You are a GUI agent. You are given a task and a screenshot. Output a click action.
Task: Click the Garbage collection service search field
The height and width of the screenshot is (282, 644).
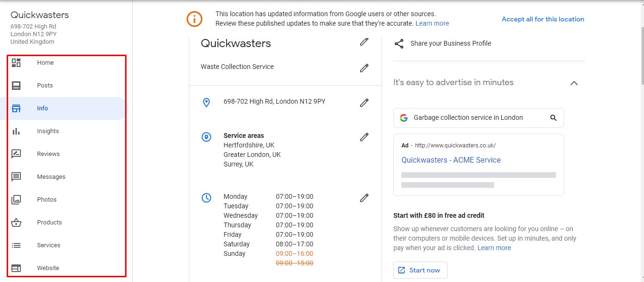pyautogui.click(x=478, y=118)
